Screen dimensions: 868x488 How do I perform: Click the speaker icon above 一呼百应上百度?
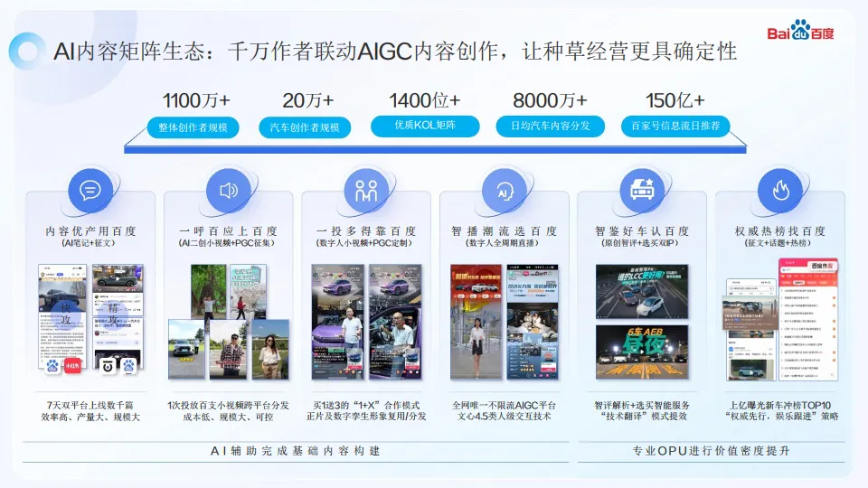pyautogui.click(x=229, y=191)
